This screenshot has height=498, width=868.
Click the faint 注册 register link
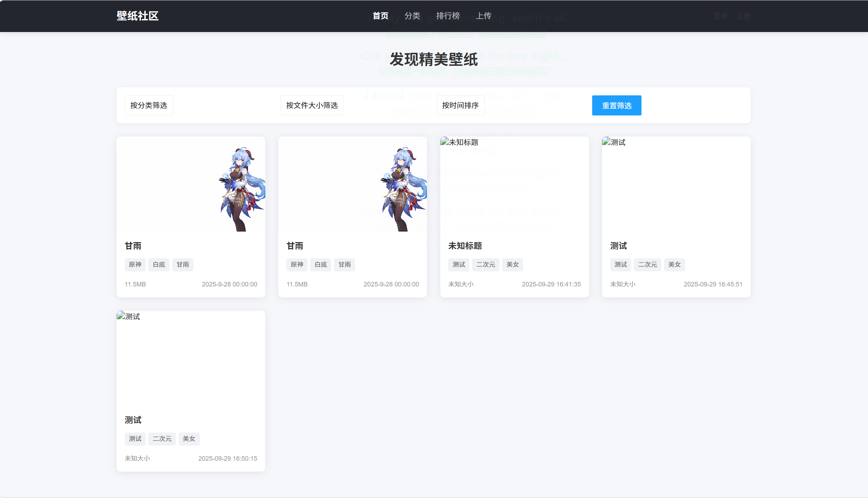(743, 16)
